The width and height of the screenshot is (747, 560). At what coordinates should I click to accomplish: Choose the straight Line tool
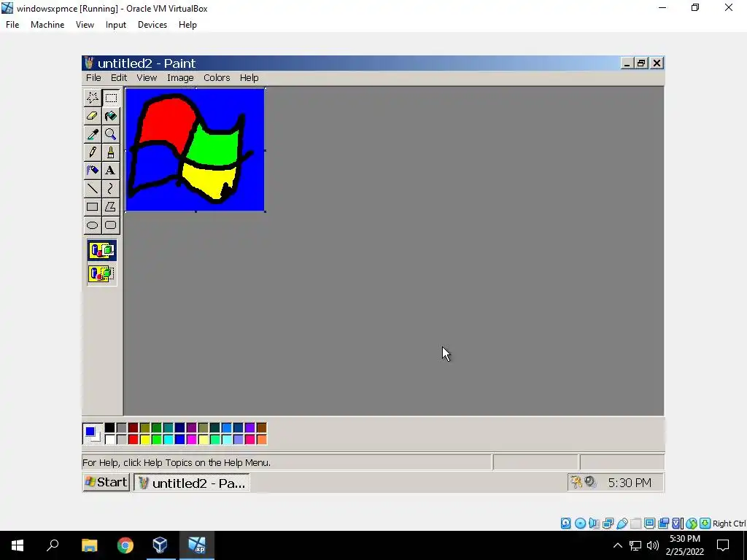(93, 189)
